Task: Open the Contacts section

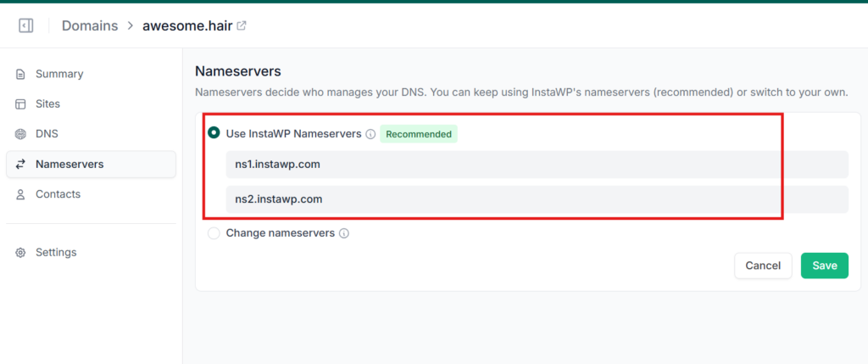Action: 91,194
